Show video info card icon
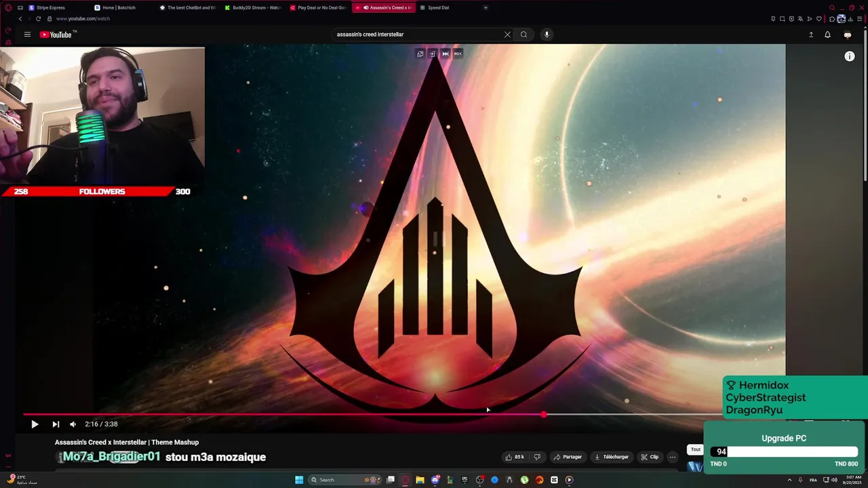The height and width of the screenshot is (488, 868). coord(850,56)
